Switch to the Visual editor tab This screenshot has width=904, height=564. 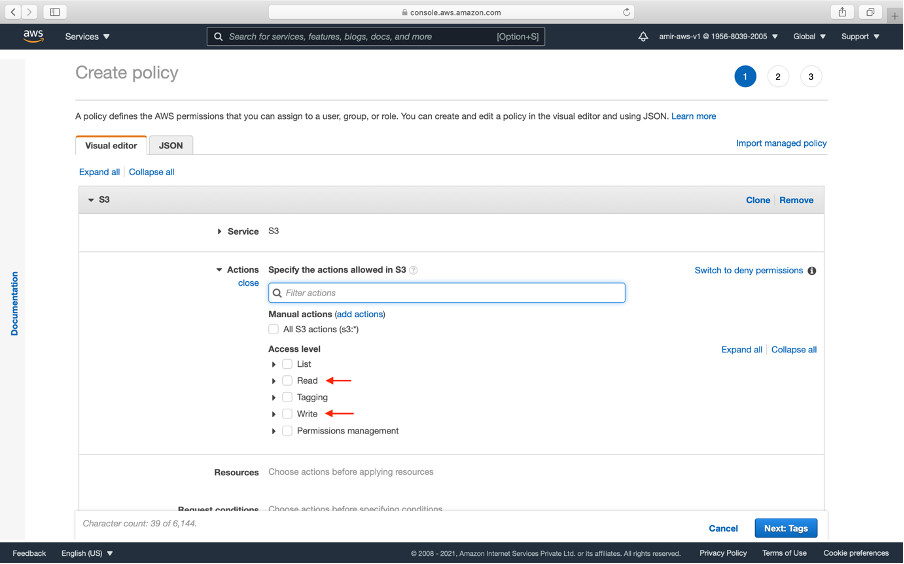pos(111,145)
